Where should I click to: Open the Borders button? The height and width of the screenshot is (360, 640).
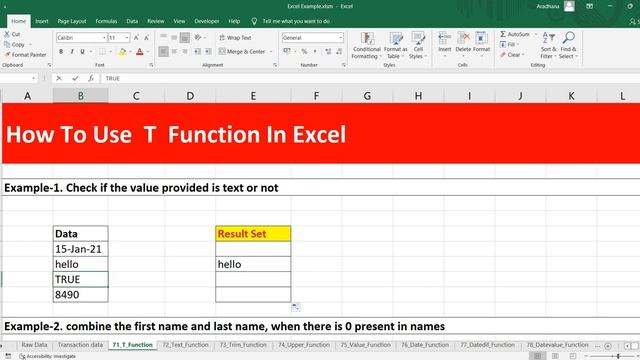102,52
